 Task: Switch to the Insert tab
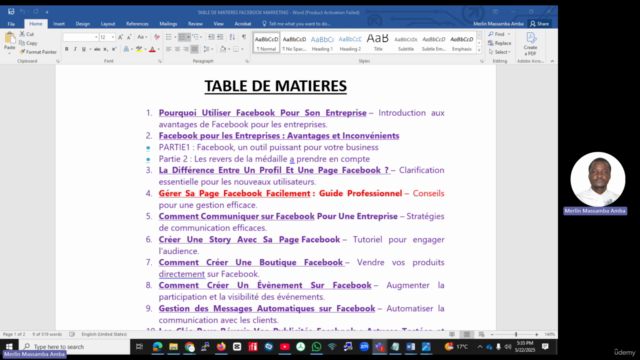[59, 24]
